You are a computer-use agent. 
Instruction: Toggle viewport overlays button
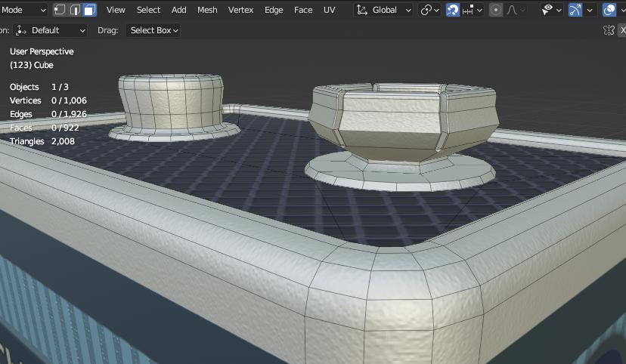click(609, 10)
